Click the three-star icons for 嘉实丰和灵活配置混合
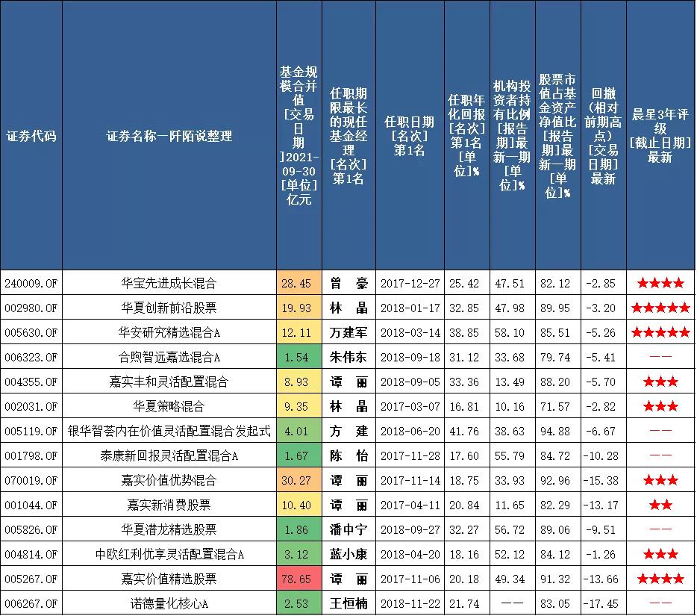Image resolution: width=697 pixels, height=616 pixels. 660,381
